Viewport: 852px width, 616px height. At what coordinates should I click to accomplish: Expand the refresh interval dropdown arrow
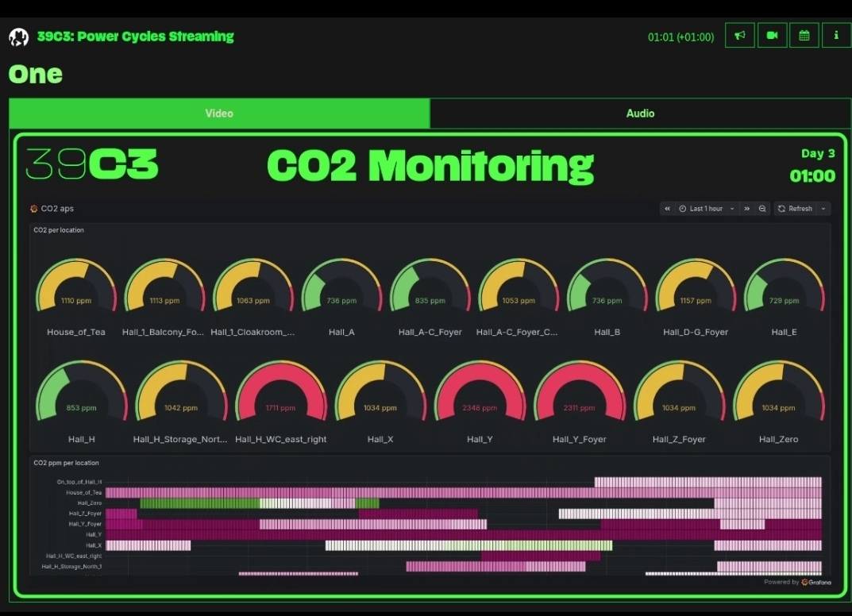823,209
